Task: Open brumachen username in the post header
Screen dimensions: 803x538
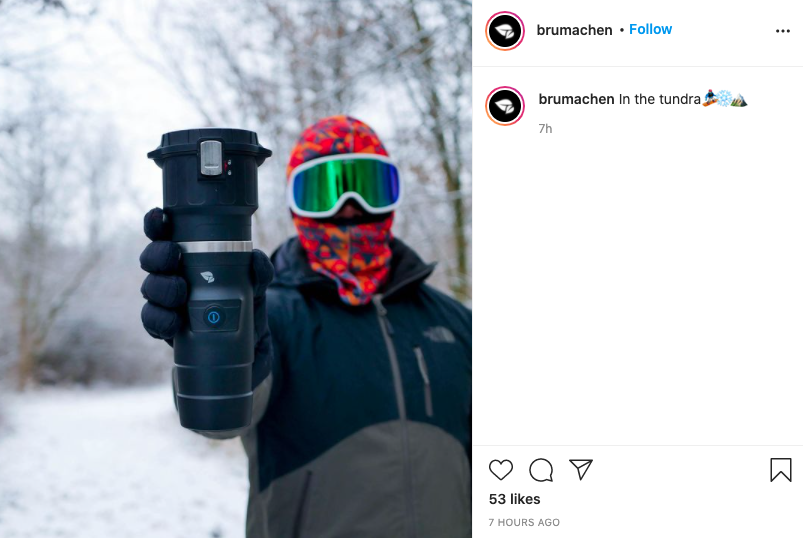Action: (574, 30)
